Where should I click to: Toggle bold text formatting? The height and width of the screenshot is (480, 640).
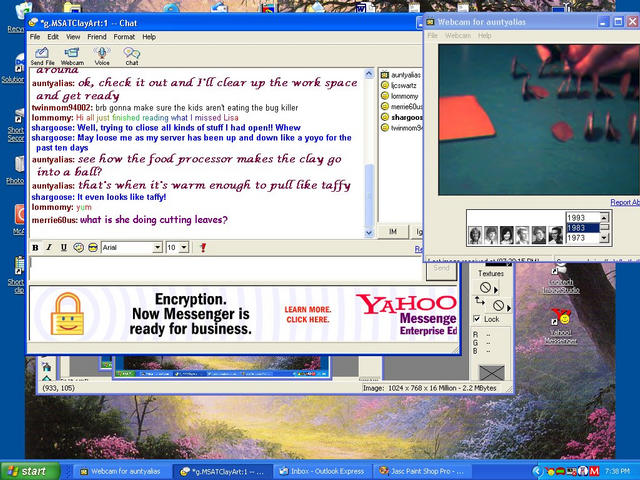tap(36, 247)
